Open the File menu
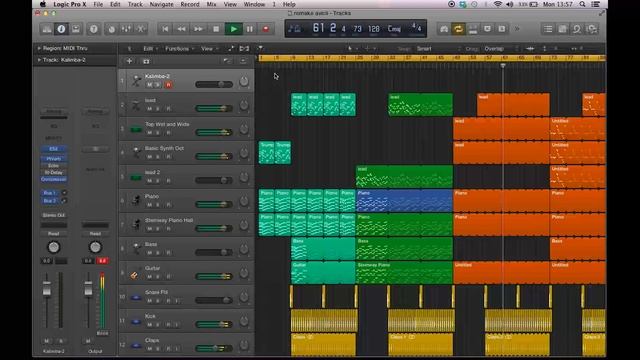Screen dimensions: 640x360 (98, 4)
